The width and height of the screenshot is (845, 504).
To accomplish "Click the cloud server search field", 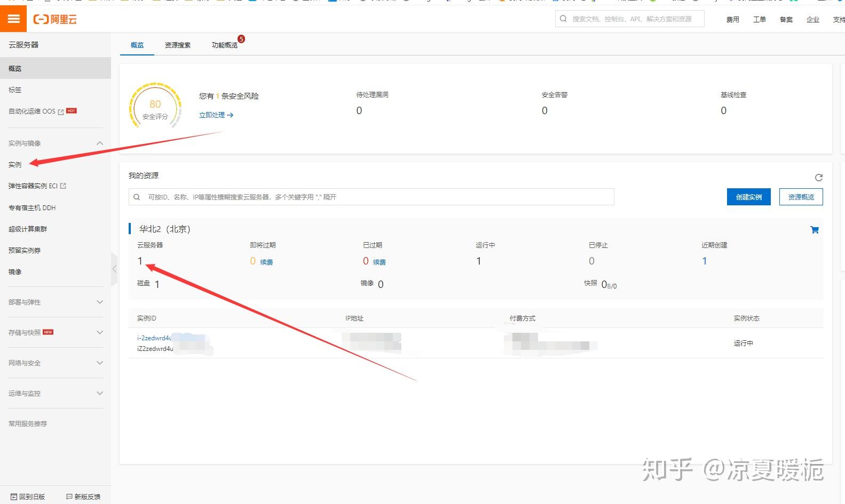I will click(372, 197).
